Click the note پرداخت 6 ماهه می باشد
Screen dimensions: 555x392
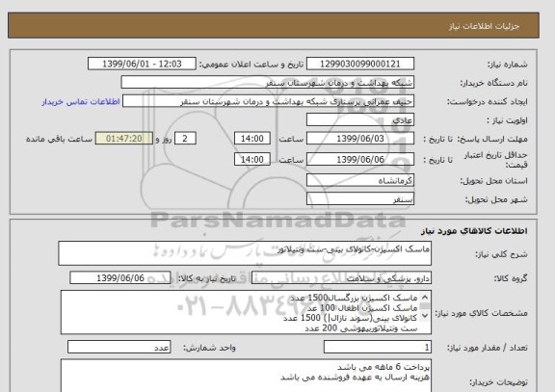click(x=383, y=367)
